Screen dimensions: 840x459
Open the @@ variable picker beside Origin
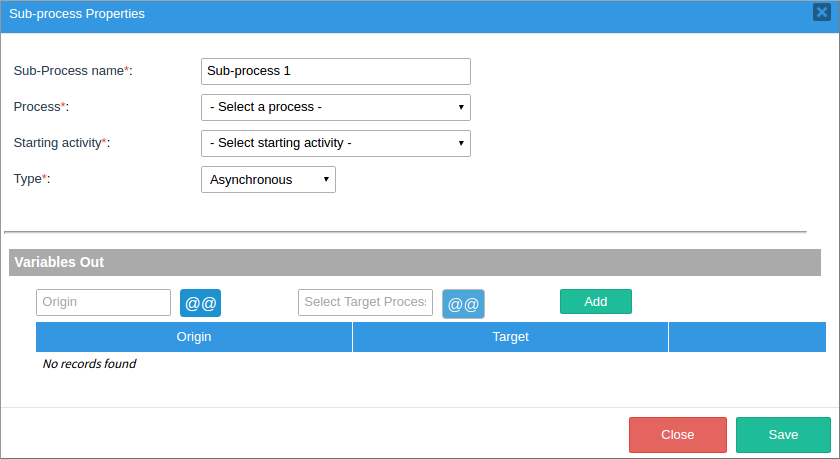(x=200, y=303)
